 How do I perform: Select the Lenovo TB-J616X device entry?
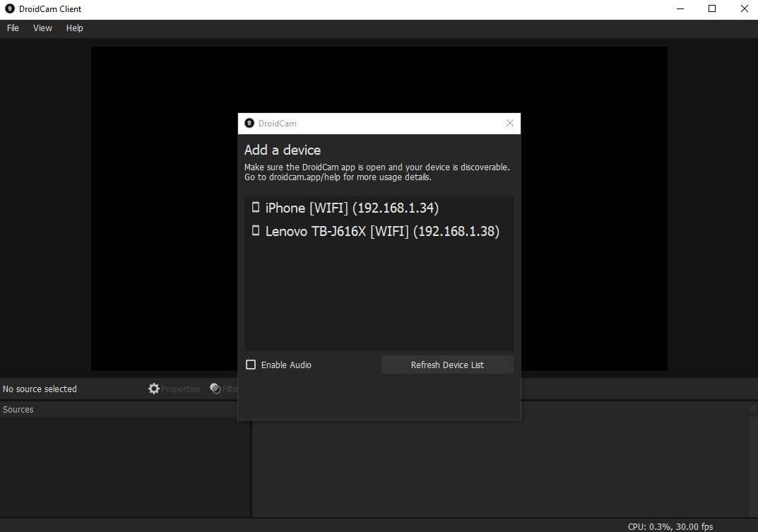click(x=381, y=231)
